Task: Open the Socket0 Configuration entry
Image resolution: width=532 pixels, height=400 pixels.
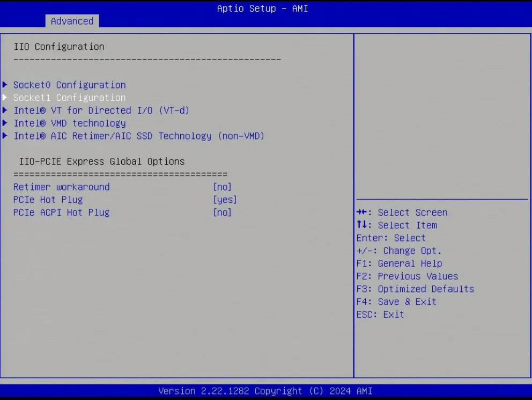Action: [x=69, y=84]
